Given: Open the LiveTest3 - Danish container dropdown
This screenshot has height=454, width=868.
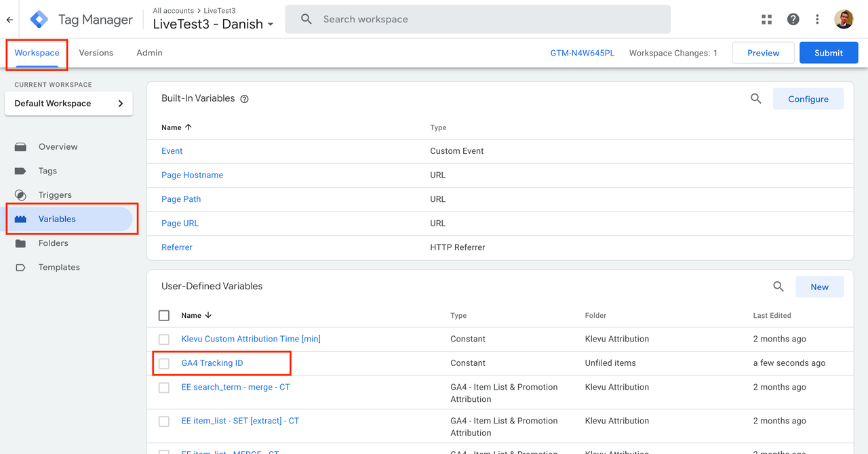Looking at the screenshot, I should (214, 24).
